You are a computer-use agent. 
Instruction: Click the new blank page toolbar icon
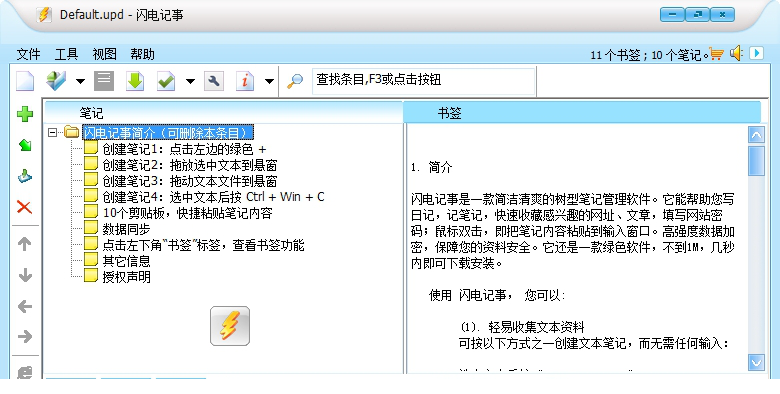(x=25, y=81)
